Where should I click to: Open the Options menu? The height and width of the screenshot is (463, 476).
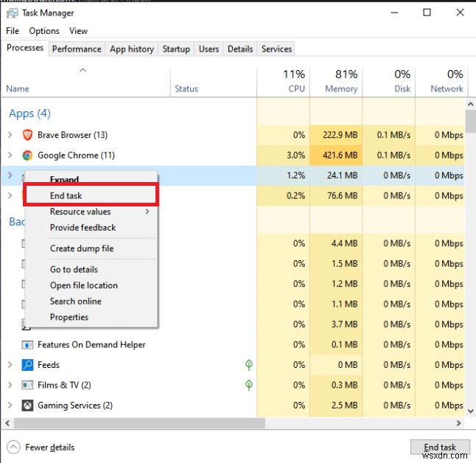(x=44, y=31)
